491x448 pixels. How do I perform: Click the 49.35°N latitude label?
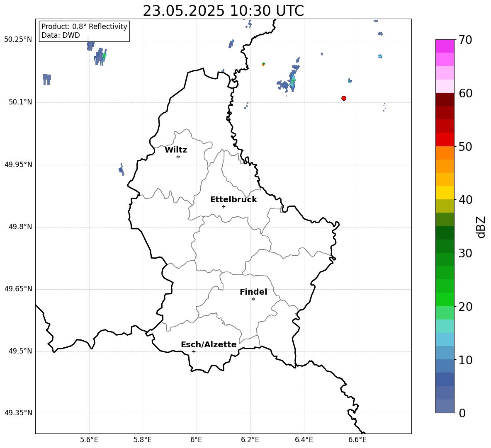(x=18, y=413)
